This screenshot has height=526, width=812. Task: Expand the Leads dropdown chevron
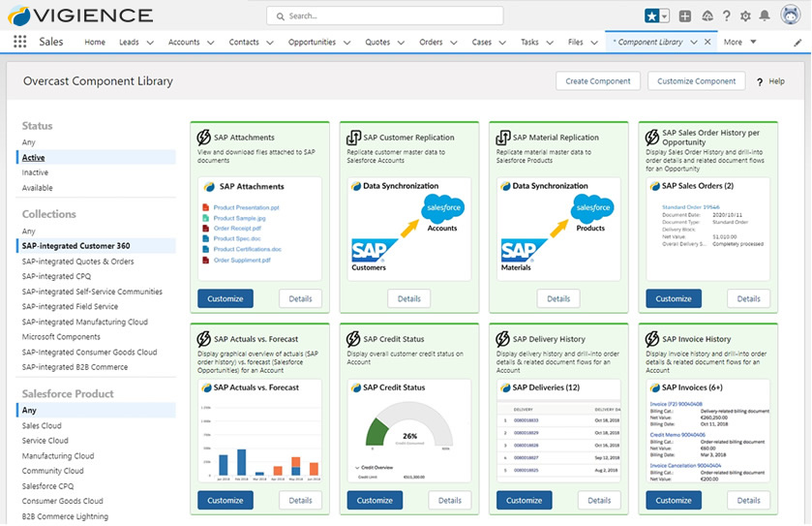pos(150,43)
